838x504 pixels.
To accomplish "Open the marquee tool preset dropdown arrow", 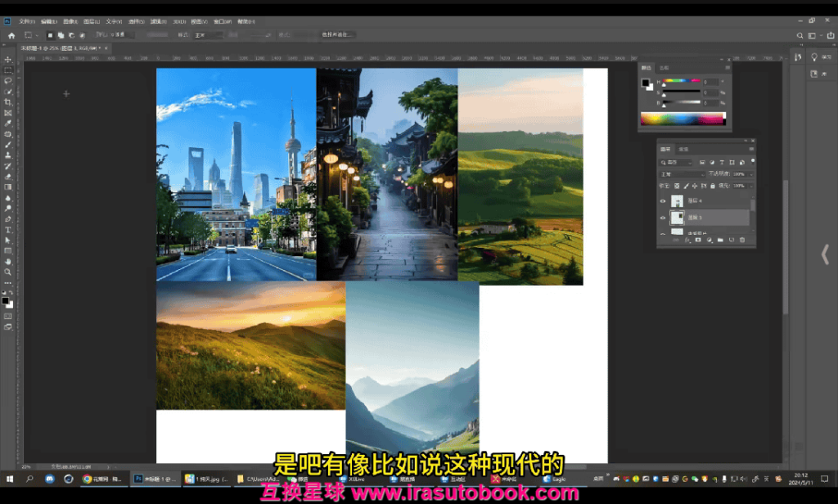I will (x=37, y=35).
